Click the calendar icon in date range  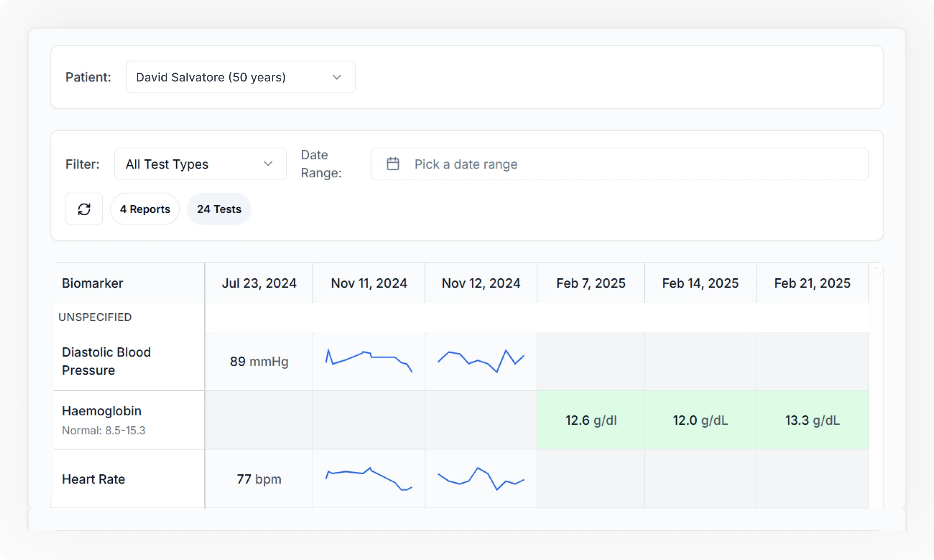(x=393, y=164)
